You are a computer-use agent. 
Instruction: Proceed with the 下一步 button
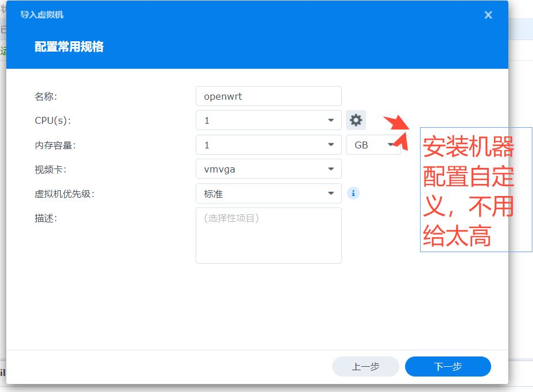(x=448, y=367)
